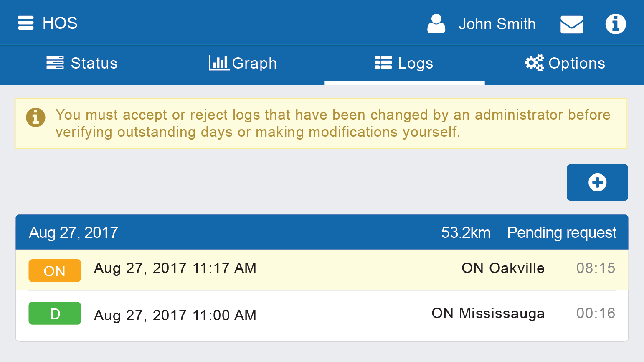Screen dimensions: 644x362
Task: Click the green D status badge
Action: coord(55,314)
